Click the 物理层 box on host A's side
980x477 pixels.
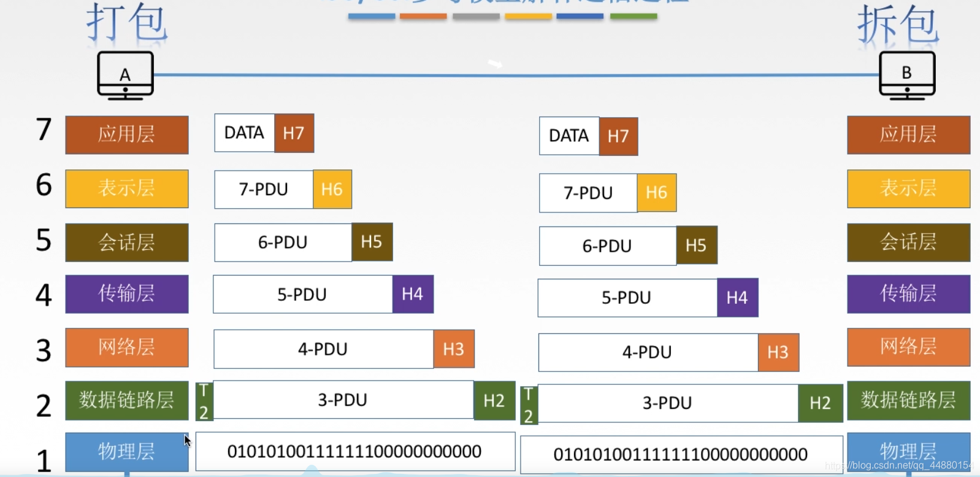coord(127,452)
